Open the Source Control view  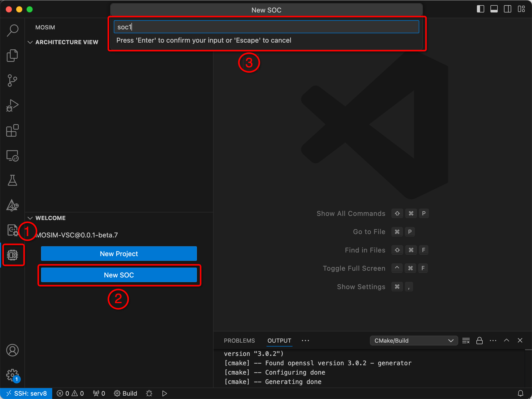click(12, 80)
